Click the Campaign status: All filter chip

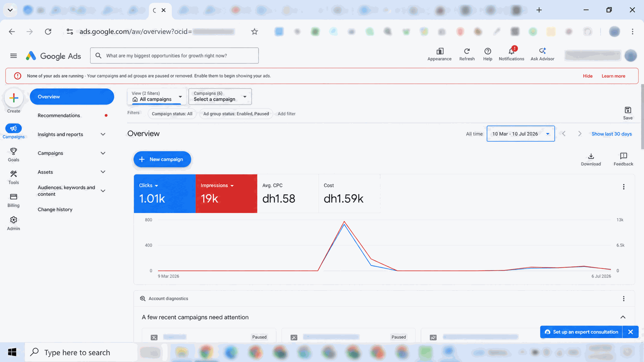pos(172,114)
